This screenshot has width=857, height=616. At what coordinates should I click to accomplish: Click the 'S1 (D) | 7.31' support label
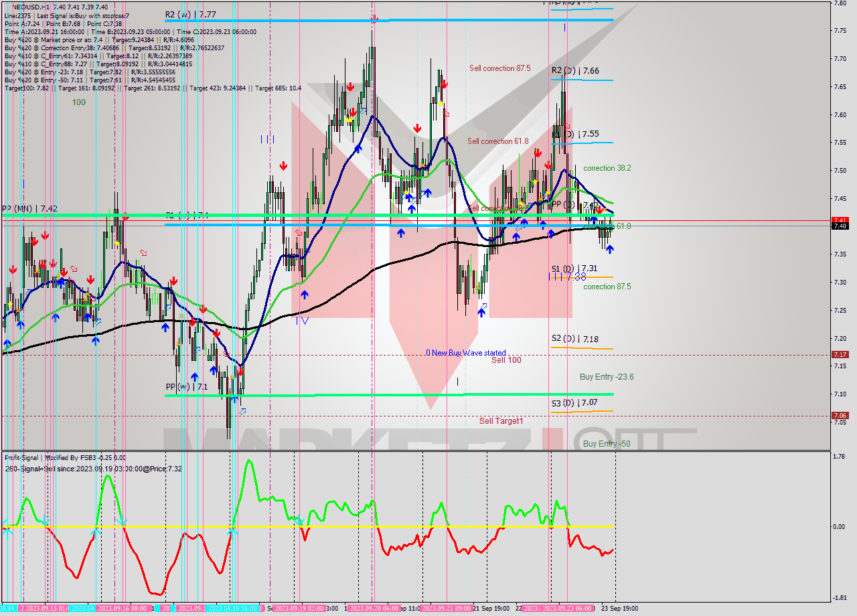[x=574, y=268]
